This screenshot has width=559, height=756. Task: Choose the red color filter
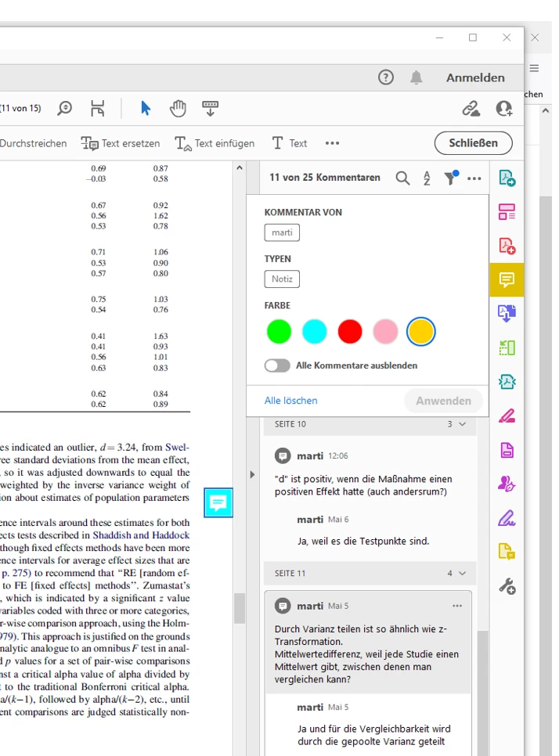tap(350, 332)
